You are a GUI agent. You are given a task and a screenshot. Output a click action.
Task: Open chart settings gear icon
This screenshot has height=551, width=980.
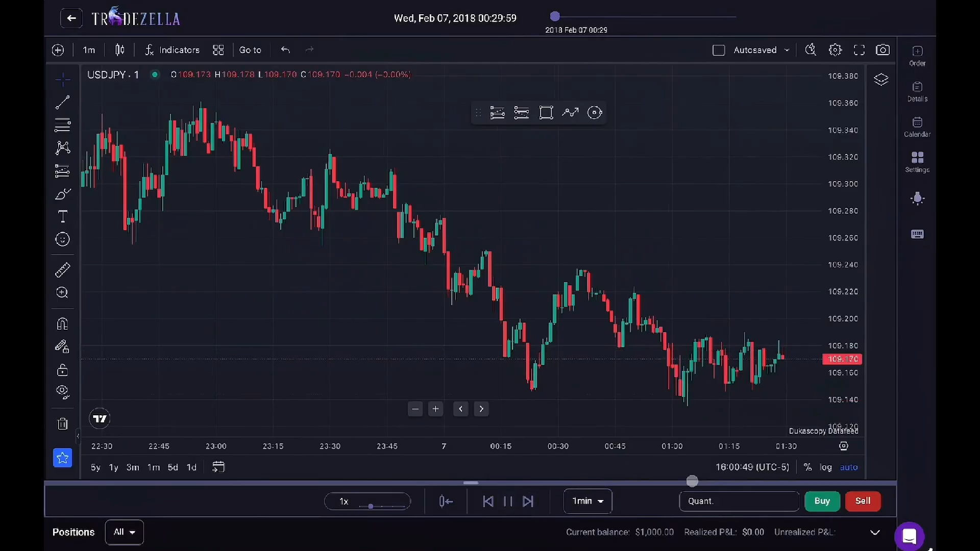pyautogui.click(x=835, y=50)
